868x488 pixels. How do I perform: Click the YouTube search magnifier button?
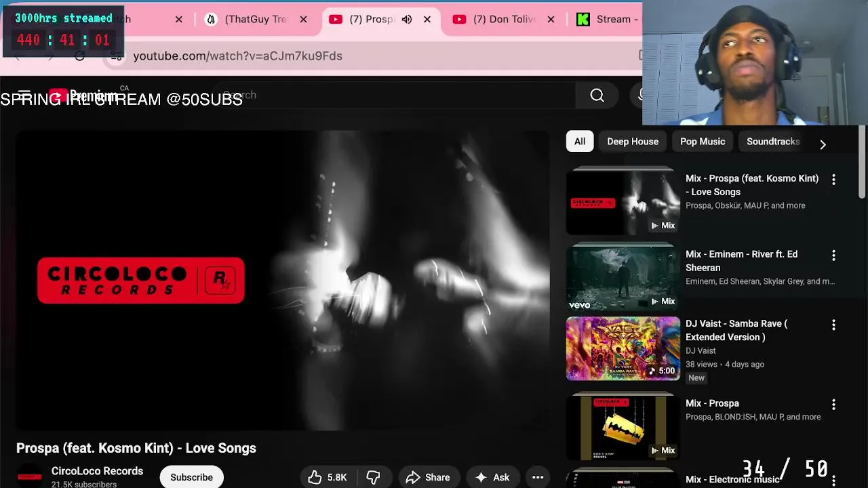[597, 96]
